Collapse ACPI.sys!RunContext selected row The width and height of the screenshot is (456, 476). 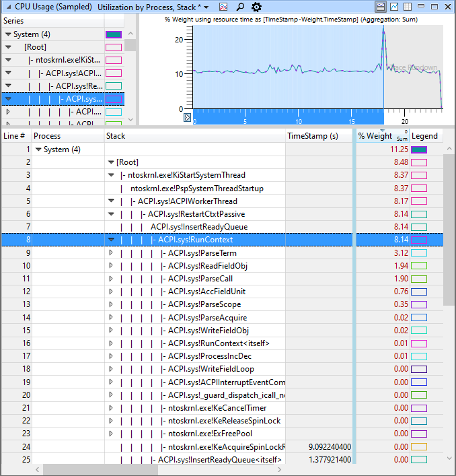click(111, 240)
